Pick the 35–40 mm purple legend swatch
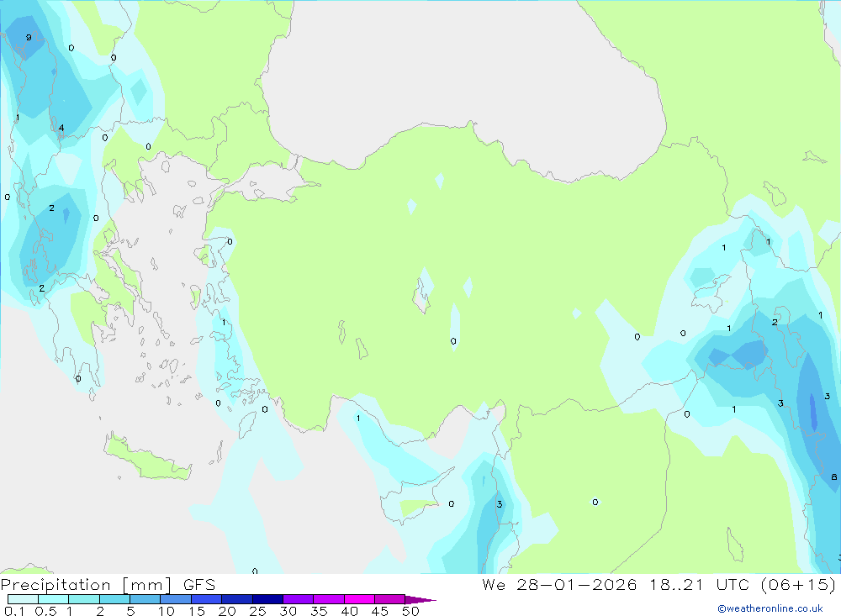This screenshot has width=841, height=616. click(x=328, y=599)
